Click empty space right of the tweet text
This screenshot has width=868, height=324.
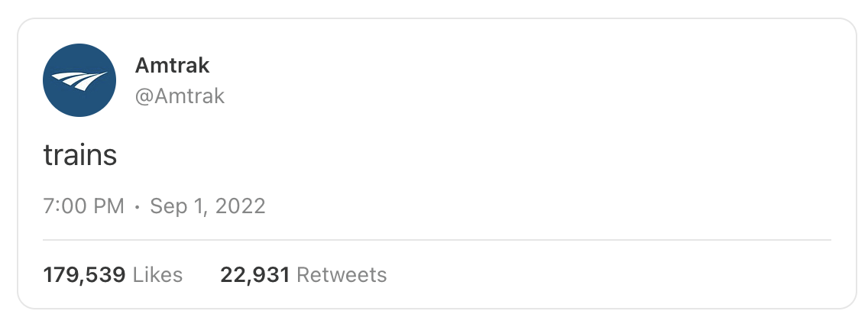(x=458, y=156)
